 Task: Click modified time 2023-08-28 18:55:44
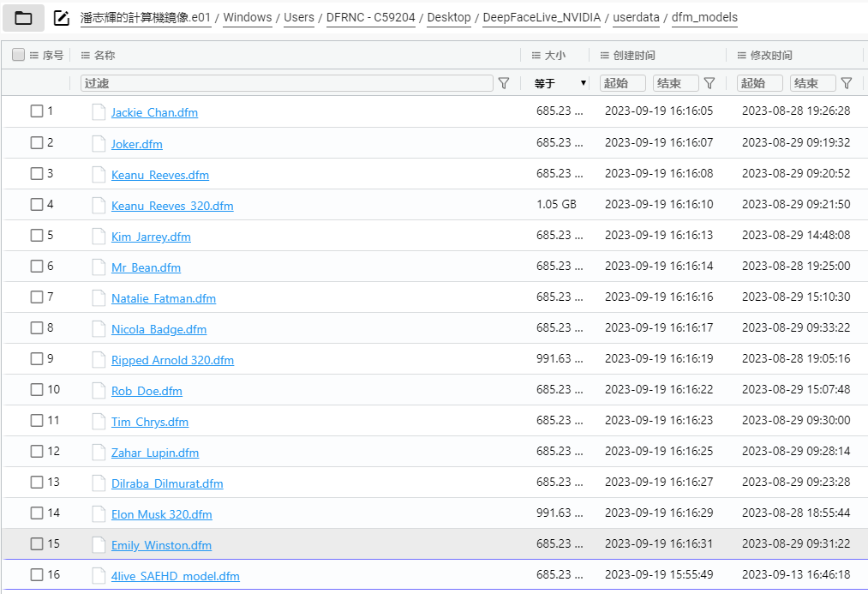pyautogui.click(x=796, y=513)
